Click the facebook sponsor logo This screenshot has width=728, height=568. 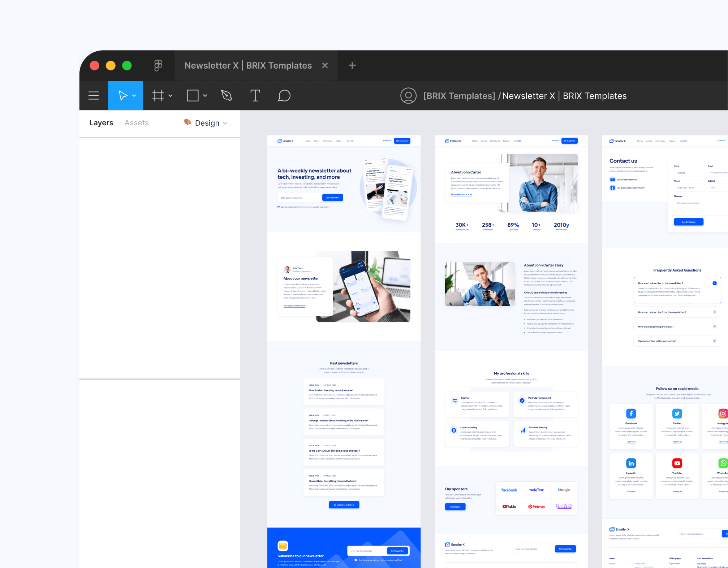[x=509, y=490]
